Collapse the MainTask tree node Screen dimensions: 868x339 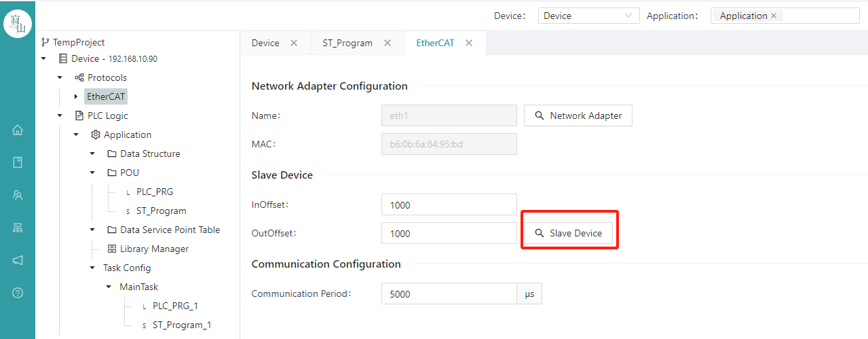(109, 287)
